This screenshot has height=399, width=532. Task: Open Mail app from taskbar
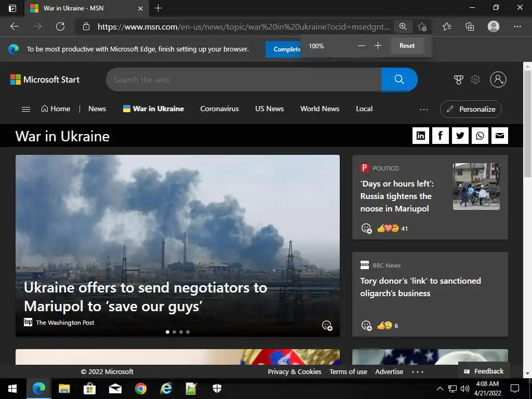(x=115, y=389)
